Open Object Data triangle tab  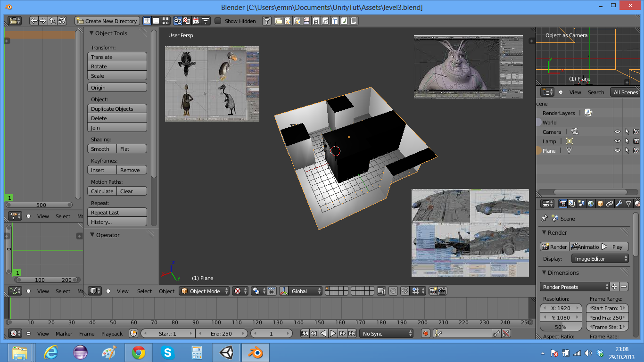coord(628,204)
